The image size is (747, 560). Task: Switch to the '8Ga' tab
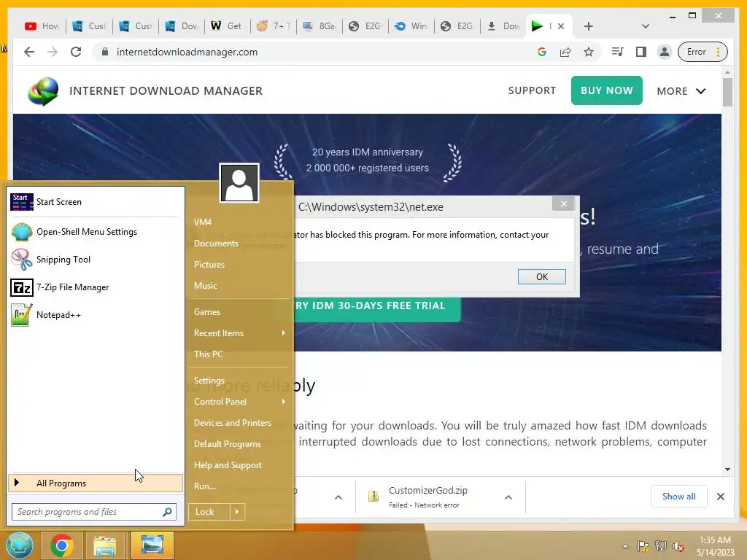pos(320,26)
